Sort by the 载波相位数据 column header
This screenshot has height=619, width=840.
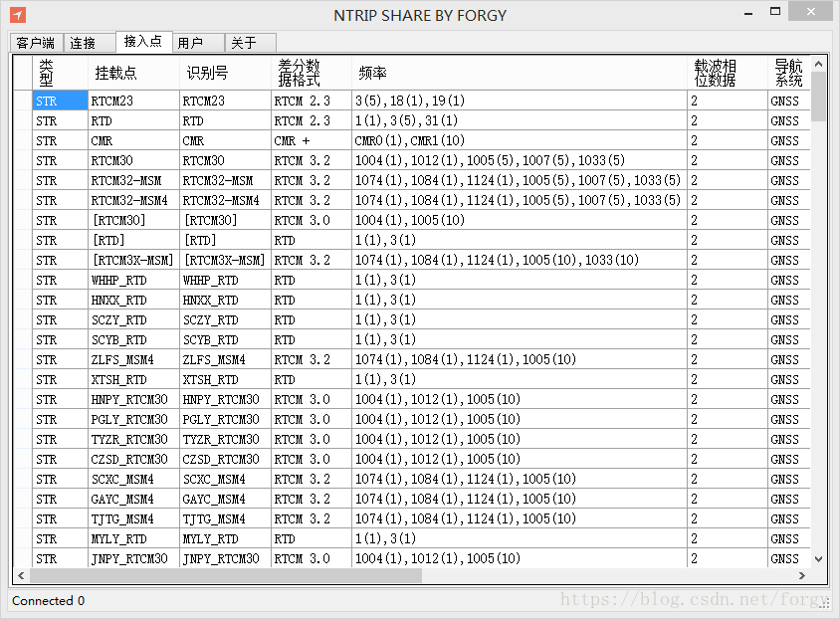tap(728, 73)
